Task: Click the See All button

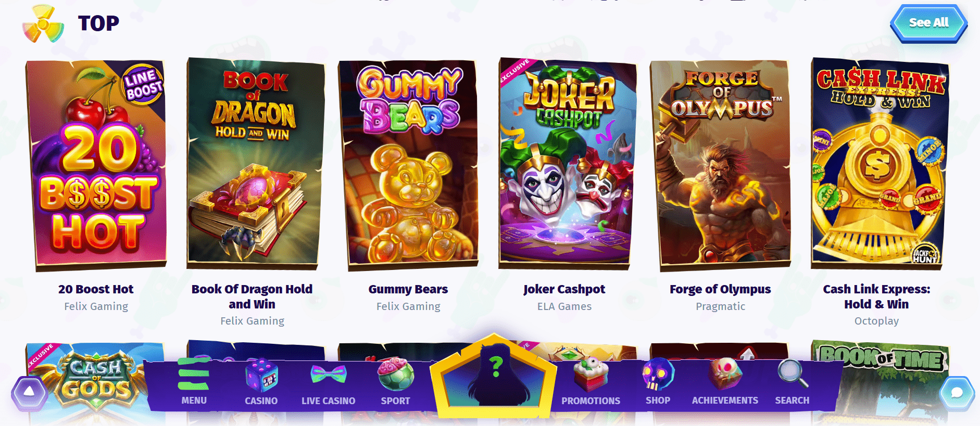Action: (929, 23)
